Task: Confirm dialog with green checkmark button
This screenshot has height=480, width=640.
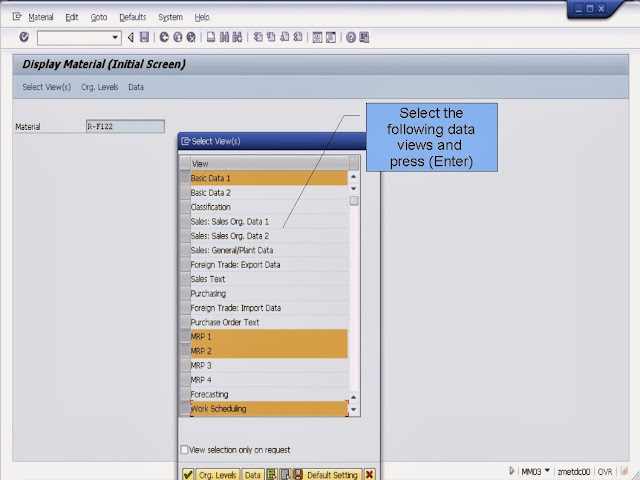Action: click(x=188, y=474)
